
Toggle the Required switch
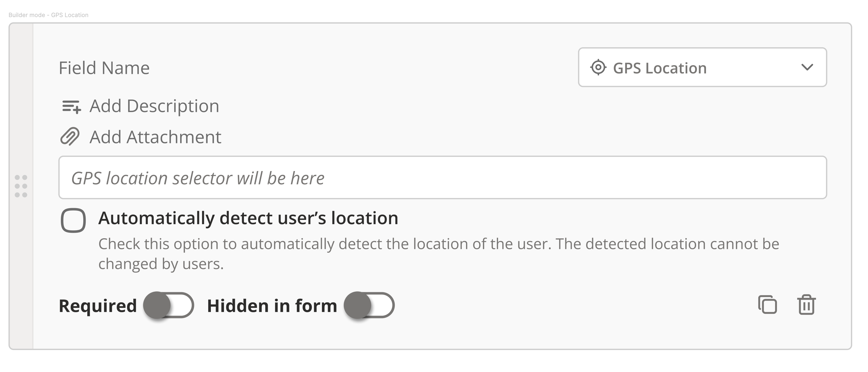point(168,305)
